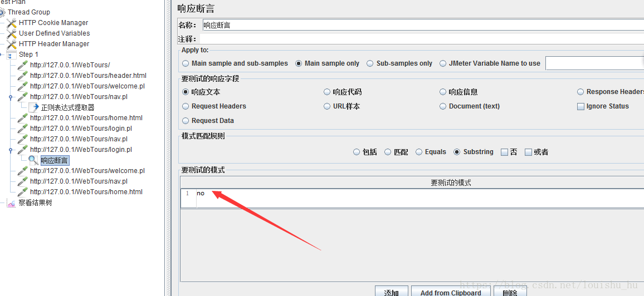Select Equals pattern matching rule
Screen dimensions: 644x296
click(x=419, y=152)
